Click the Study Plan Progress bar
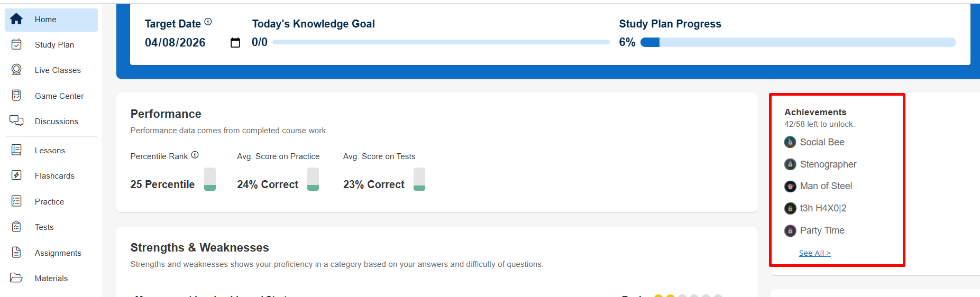 coord(798,42)
